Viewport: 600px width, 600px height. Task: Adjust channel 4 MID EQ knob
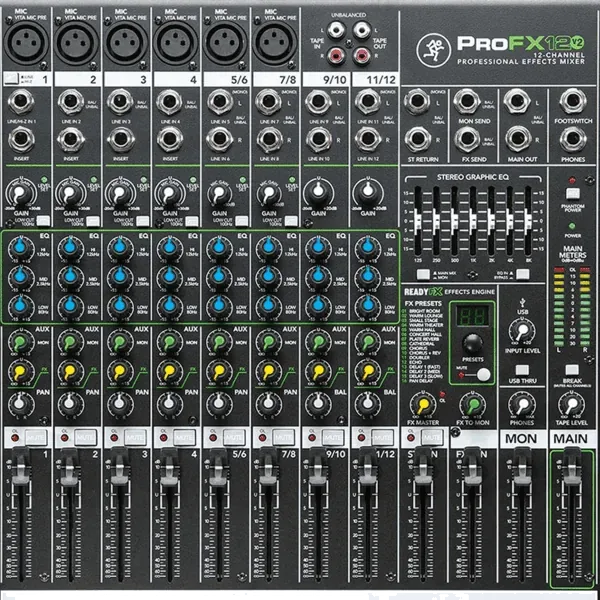(169, 277)
